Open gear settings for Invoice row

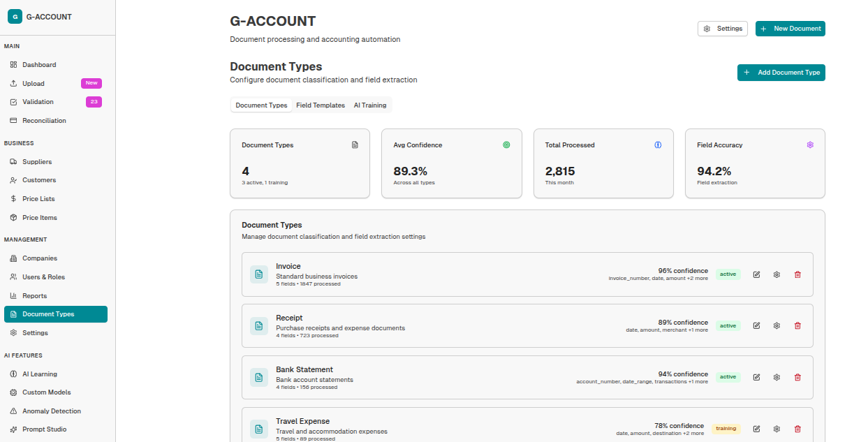777,274
